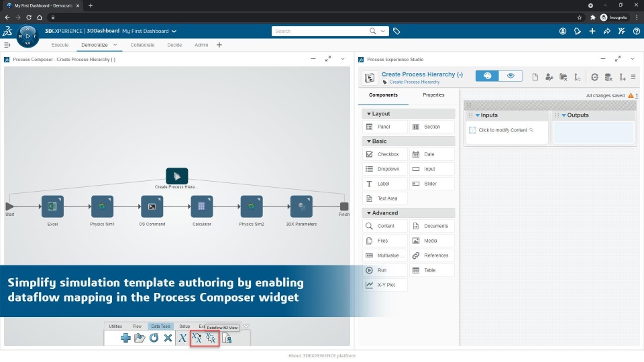Select the 3DX Parameters activity node
The image size is (644, 362).
tap(301, 206)
